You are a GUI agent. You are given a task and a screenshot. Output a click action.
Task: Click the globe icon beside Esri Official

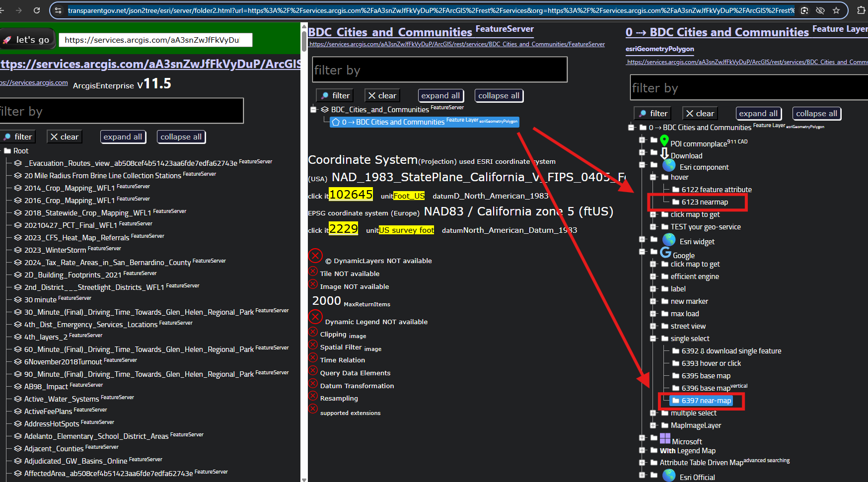[669, 476]
